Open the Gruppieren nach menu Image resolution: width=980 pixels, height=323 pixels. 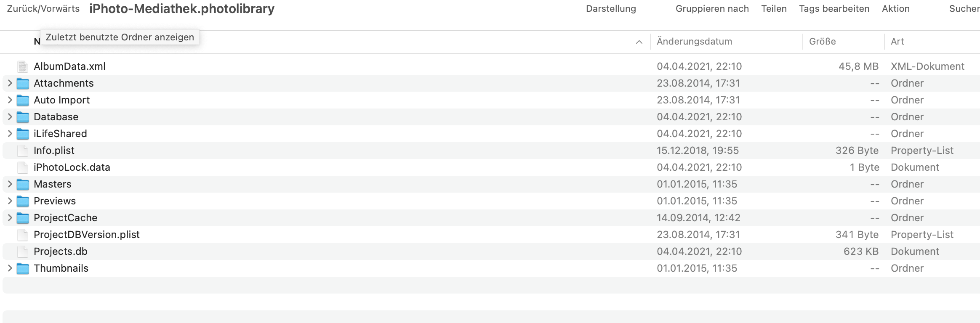pos(712,9)
